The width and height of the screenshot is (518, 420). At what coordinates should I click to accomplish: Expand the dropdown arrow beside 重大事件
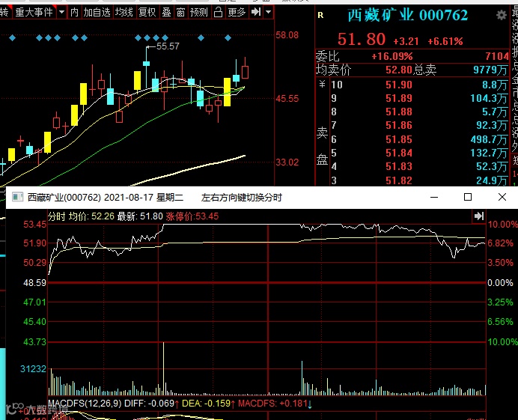[62, 13]
